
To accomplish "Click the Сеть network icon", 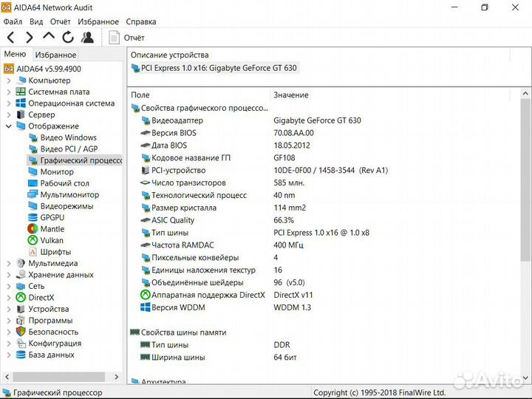I will 21,286.
